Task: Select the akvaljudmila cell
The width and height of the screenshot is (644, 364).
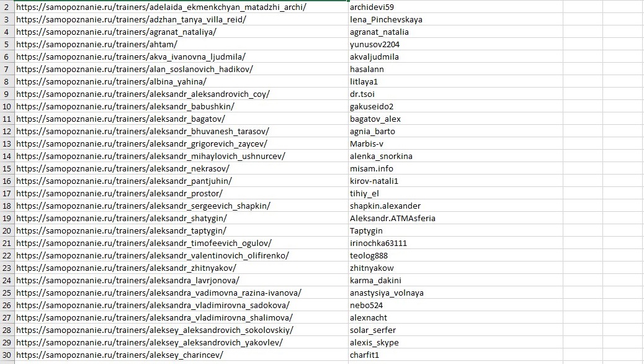Action: pos(455,57)
